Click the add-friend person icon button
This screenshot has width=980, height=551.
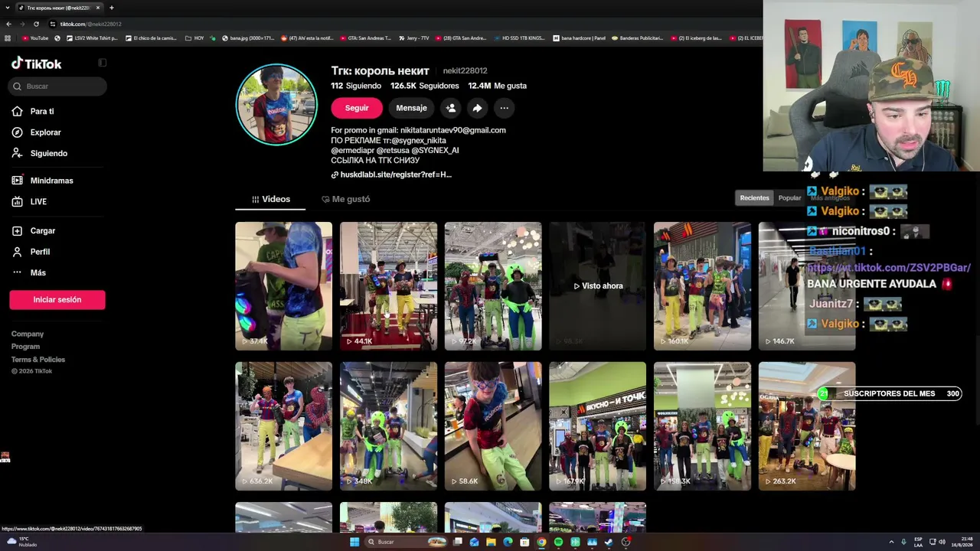[451, 108]
